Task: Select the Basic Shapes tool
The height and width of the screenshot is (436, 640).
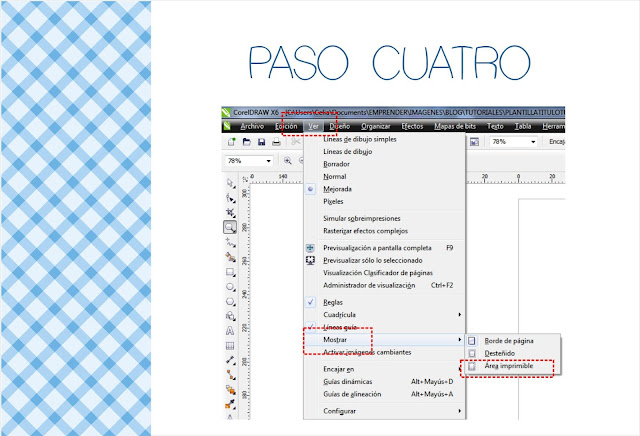Action: 230,316
